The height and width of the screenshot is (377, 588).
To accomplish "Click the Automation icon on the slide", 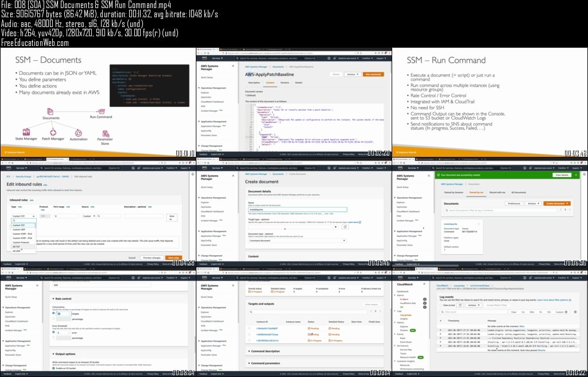I will 78,133.
